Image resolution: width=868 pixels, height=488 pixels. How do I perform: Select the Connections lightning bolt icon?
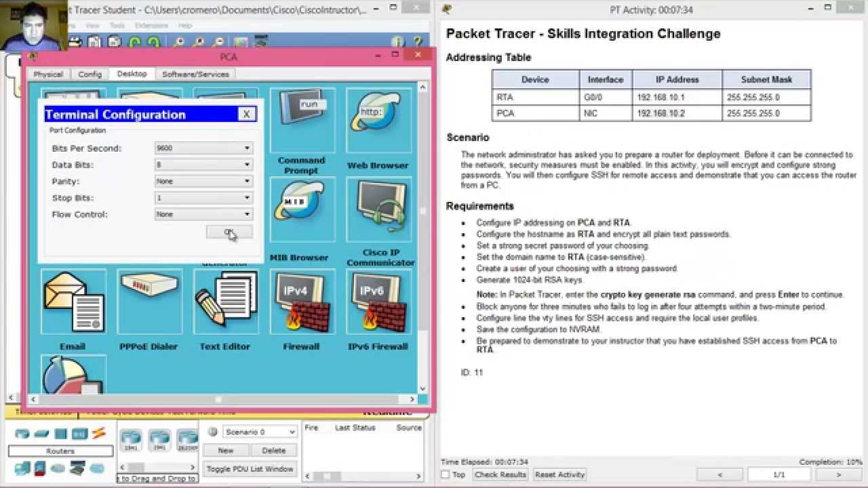(x=99, y=433)
